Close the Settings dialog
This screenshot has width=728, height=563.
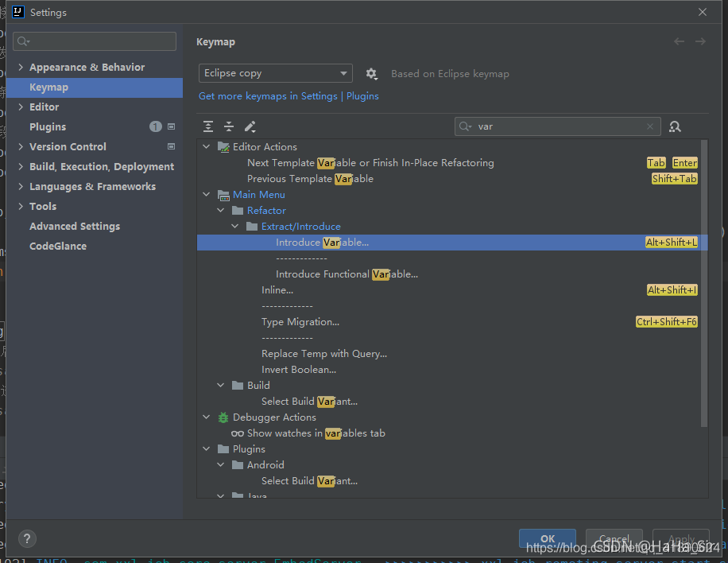click(x=703, y=12)
